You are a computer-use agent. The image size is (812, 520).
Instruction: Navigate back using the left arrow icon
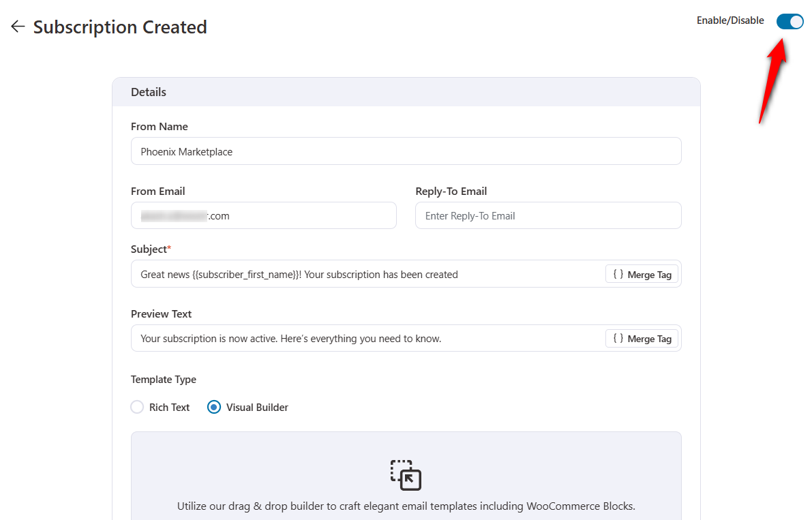point(17,26)
